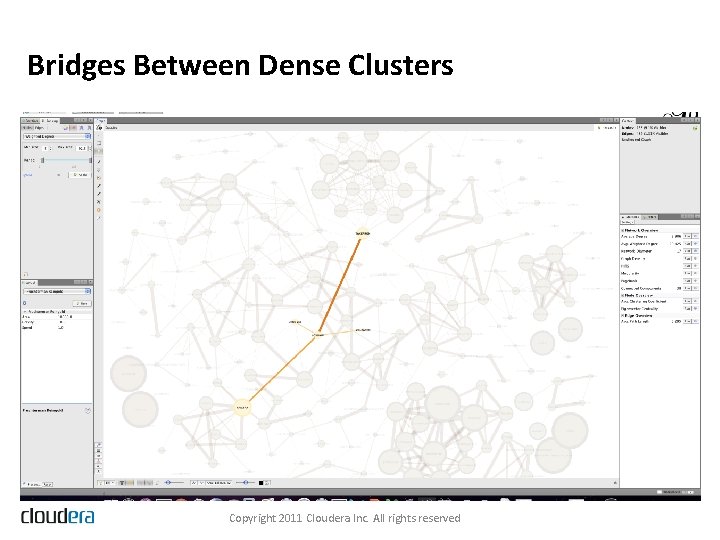Open the label font selector button
The width and height of the screenshot is (720, 540).
coord(218,483)
